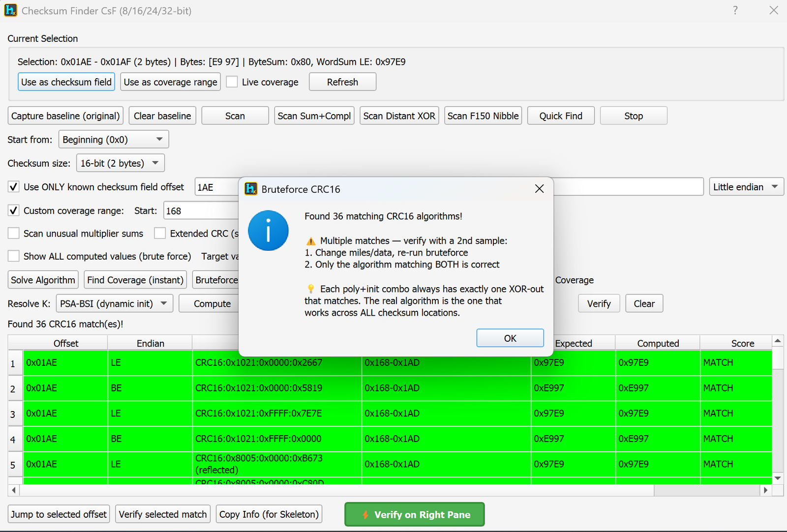This screenshot has width=787, height=532.
Task: Start a scan with the Scan button
Action: 235,116
